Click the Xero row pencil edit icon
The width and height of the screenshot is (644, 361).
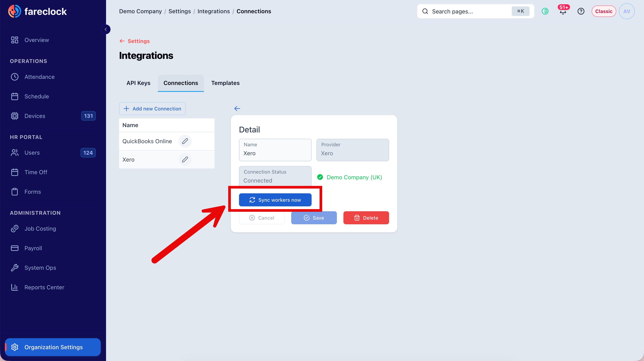pos(185,159)
